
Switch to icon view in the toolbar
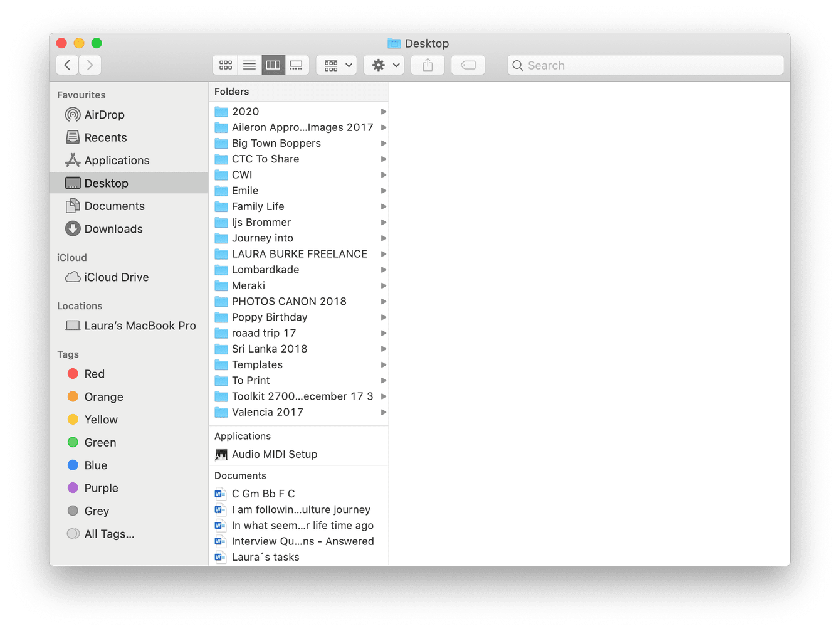click(226, 65)
